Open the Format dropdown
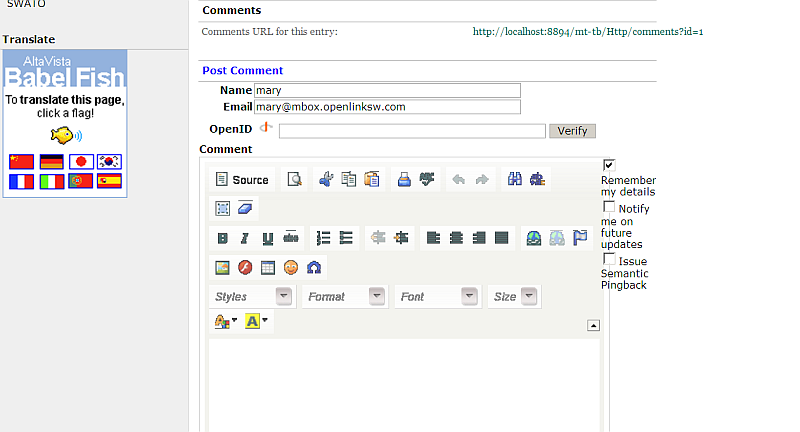 coord(345,296)
